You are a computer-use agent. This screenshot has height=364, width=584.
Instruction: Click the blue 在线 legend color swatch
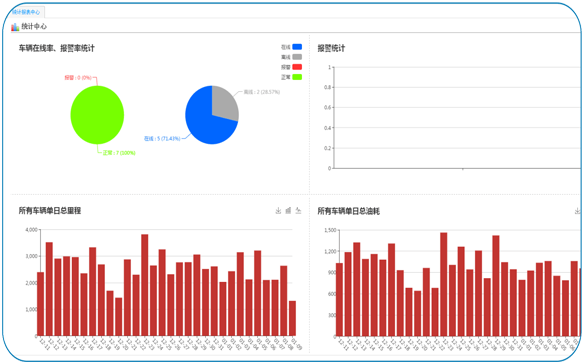[x=297, y=47]
